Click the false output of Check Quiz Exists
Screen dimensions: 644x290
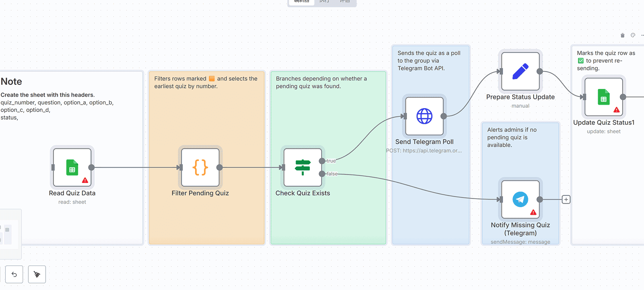[x=322, y=174]
